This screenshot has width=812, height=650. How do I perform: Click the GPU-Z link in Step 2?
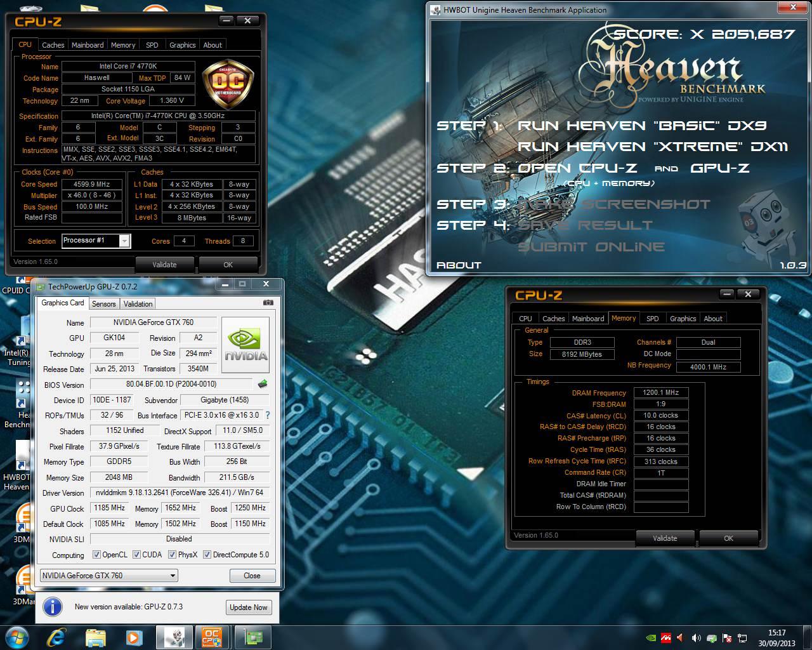click(720, 168)
